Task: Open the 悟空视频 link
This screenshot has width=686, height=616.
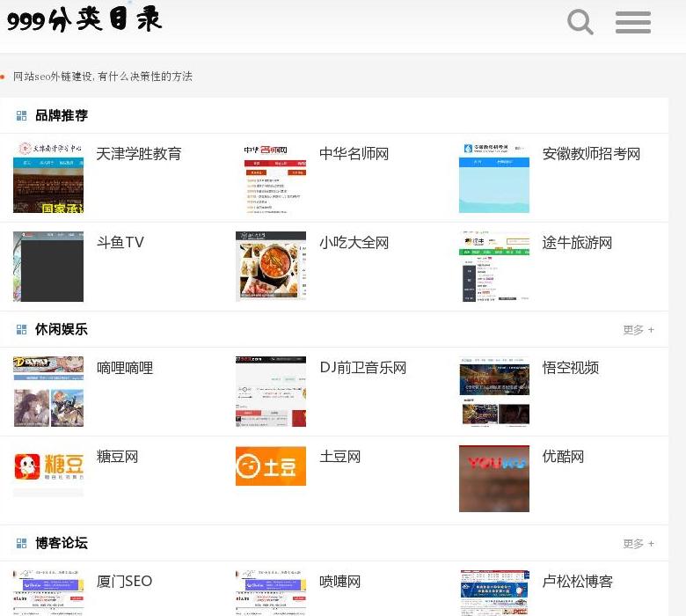Action: tap(571, 368)
